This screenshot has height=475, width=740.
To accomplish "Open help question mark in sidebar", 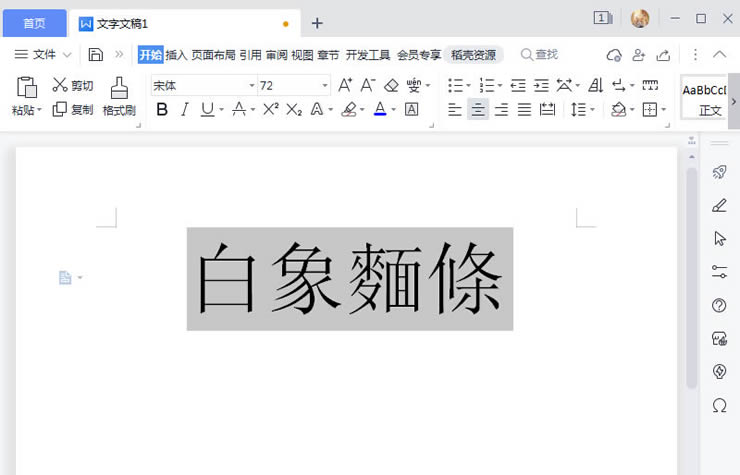I will tap(719, 305).
